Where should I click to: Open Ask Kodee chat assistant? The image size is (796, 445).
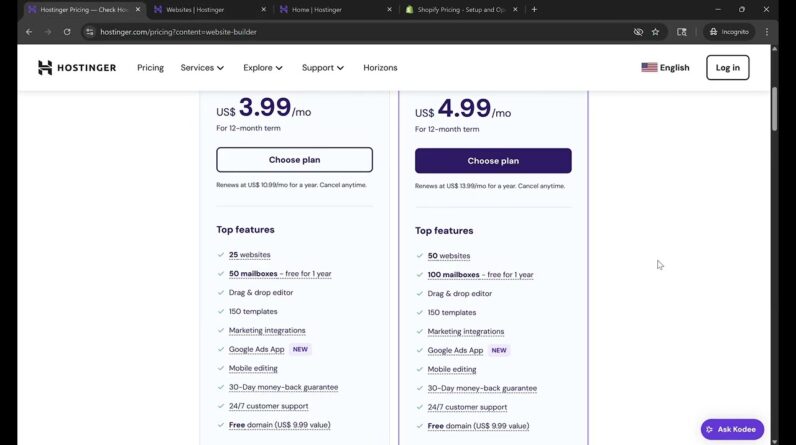pyautogui.click(x=732, y=429)
